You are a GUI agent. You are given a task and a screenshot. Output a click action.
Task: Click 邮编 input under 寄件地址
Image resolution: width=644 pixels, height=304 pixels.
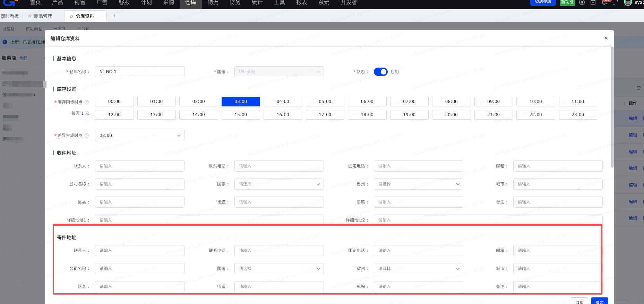tap(419, 287)
